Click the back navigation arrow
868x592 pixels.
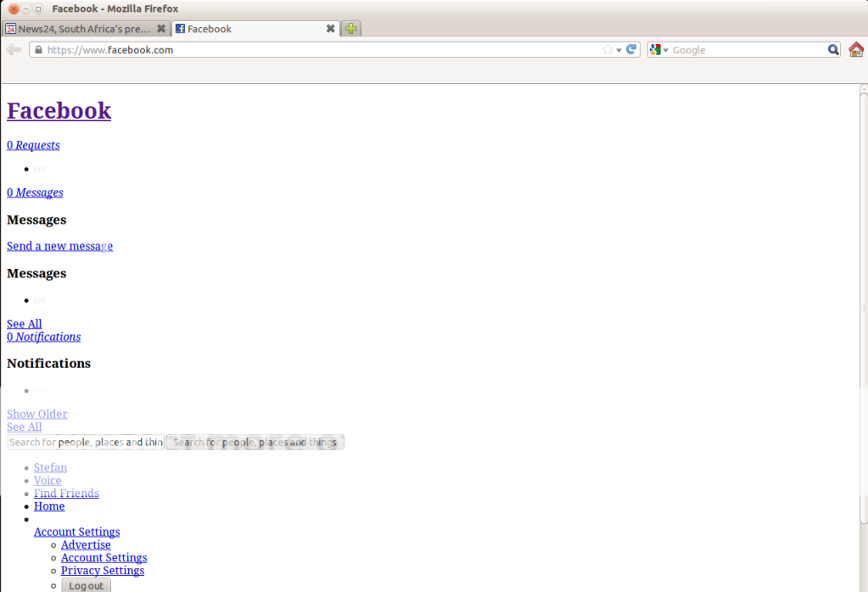click(14, 50)
